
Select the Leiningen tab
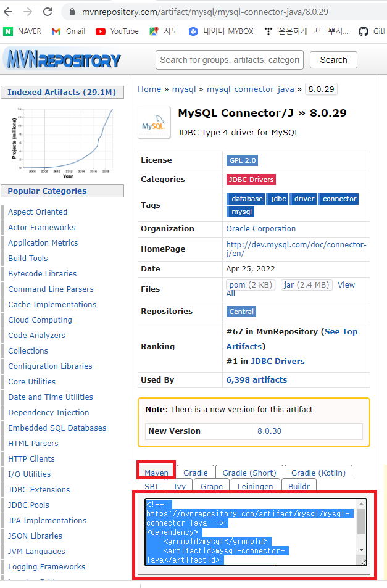(256, 486)
